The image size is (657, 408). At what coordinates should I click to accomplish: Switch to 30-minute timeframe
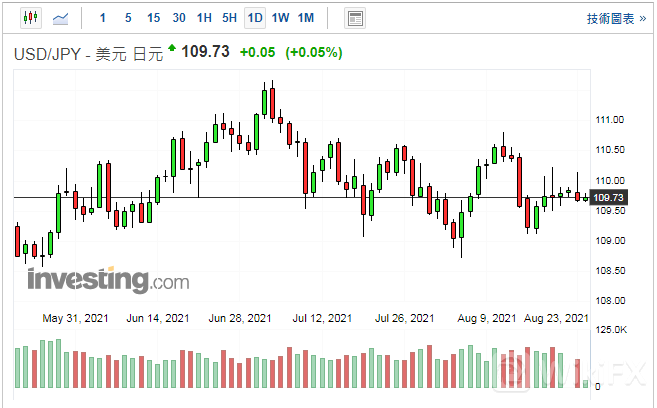[178, 18]
